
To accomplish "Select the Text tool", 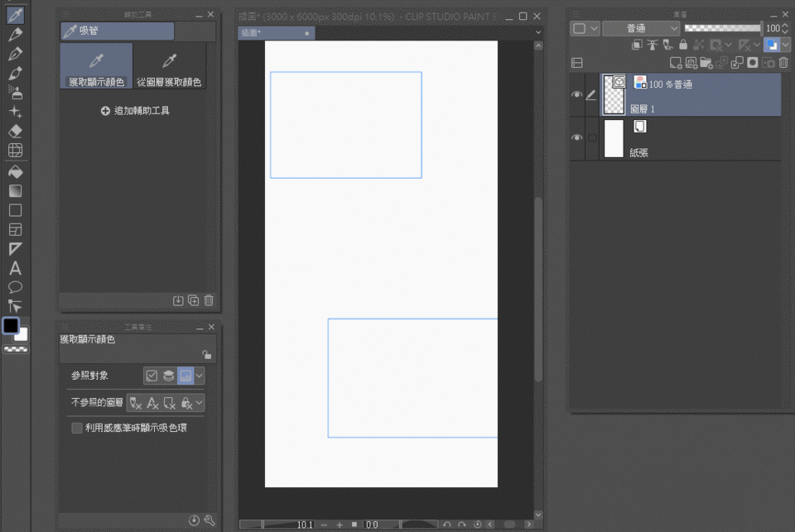I will click(x=15, y=268).
